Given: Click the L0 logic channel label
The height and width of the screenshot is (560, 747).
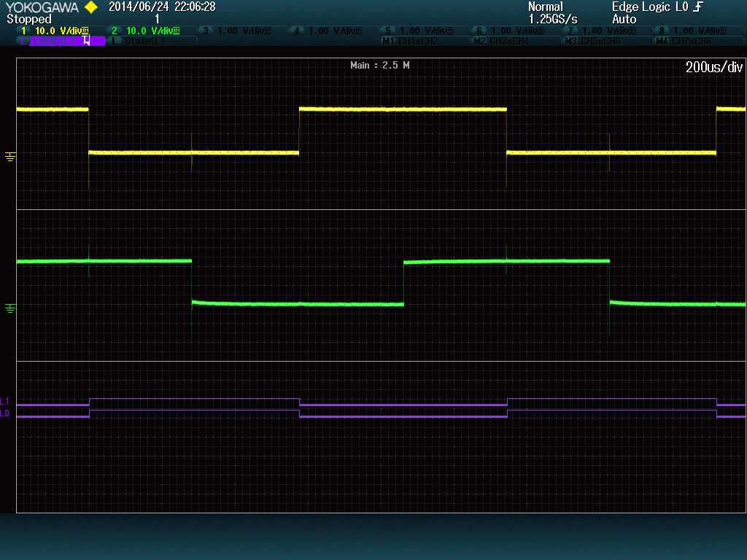Looking at the screenshot, I should [5, 413].
